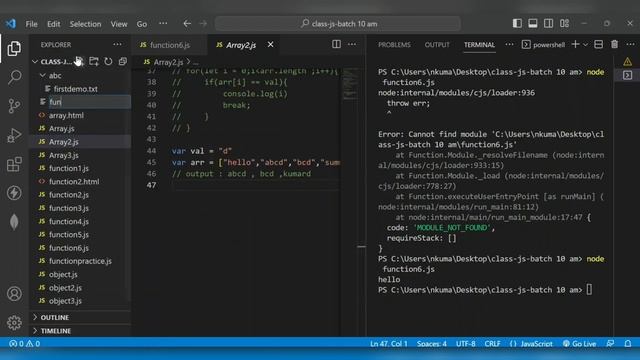Click Go Live in status bar
The image size is (640, 360).
click(x=579, y=344)
